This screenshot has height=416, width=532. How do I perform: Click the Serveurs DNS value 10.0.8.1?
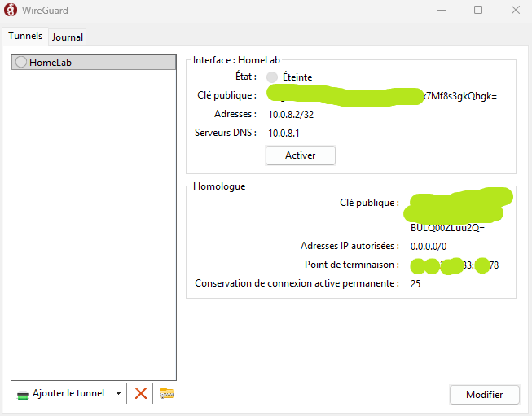pos(285,133)
